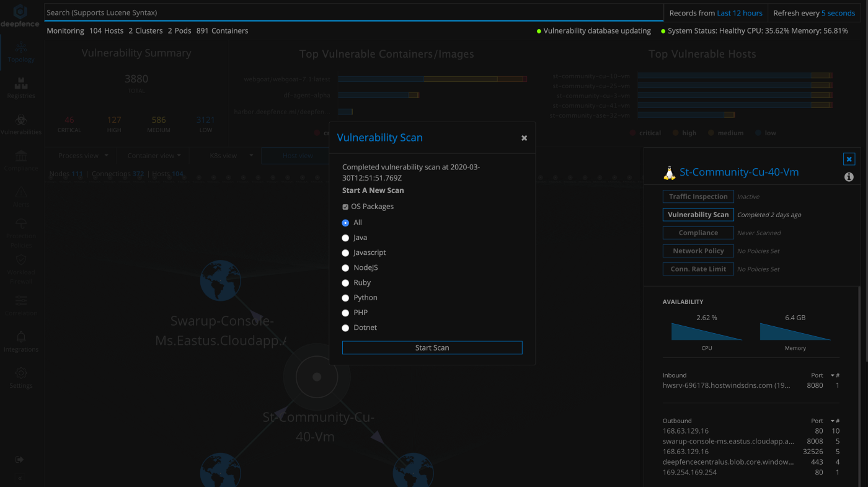Viewport: 868px width, 487px height.
Task: Click the Deepfence logo
Action: click(x=20, y=16)
